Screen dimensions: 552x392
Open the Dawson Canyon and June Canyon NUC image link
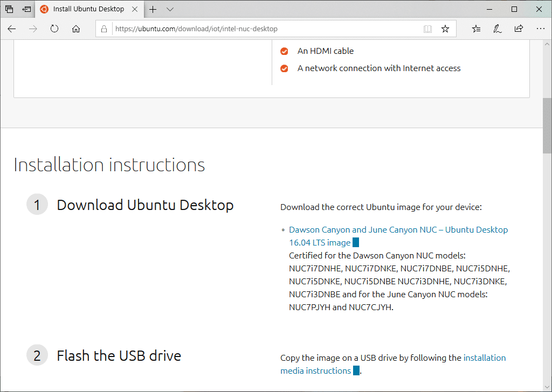tap(398, 236)
